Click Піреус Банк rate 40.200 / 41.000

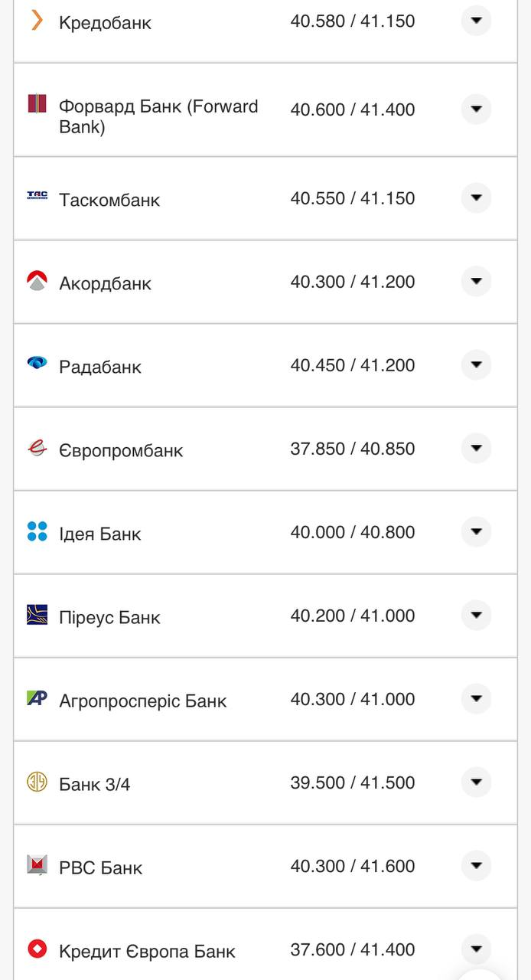(352, 616)
